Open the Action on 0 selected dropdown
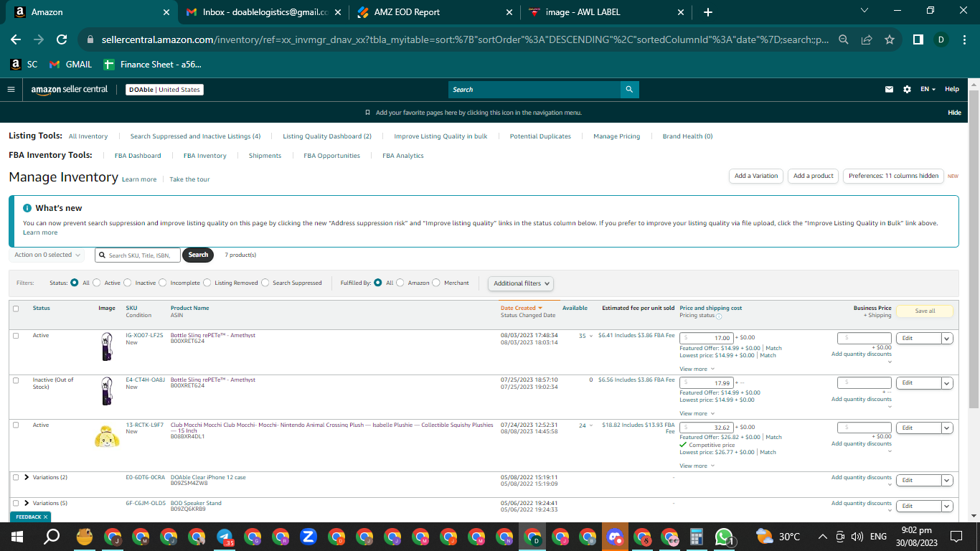The height and width of the screenshot is (551, 980). [47, 255]
